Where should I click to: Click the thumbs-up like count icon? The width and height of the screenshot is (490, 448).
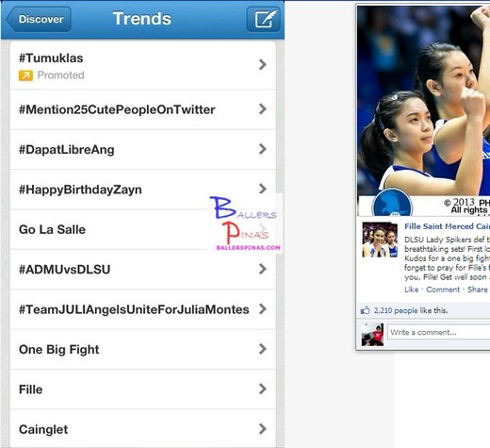pyautogui.click(x=366, y=310)
